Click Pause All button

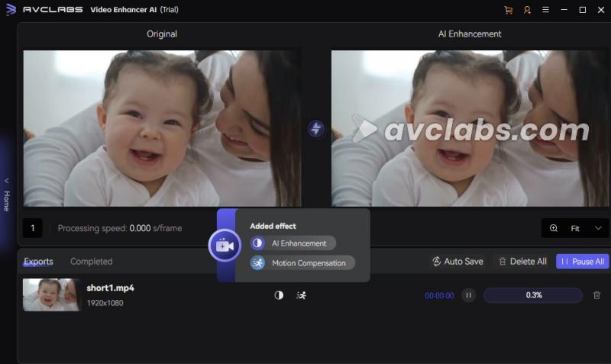coord(582,262)
